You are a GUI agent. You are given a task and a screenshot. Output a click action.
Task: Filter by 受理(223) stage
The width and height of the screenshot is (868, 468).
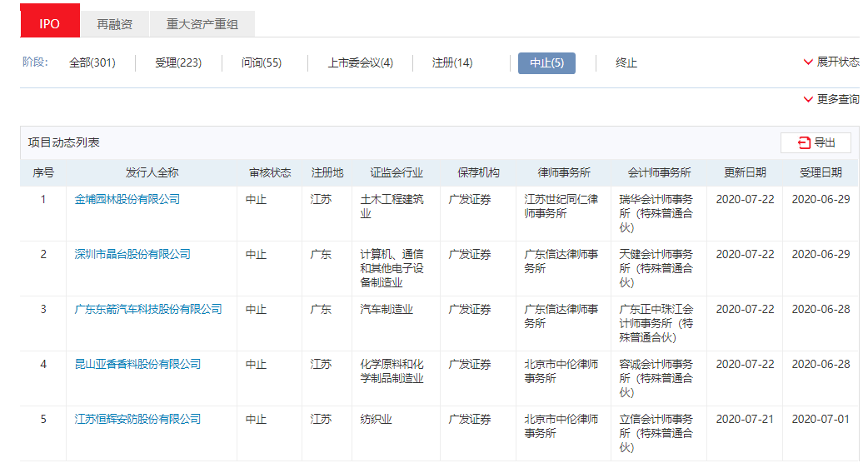(x=178, y=63)
